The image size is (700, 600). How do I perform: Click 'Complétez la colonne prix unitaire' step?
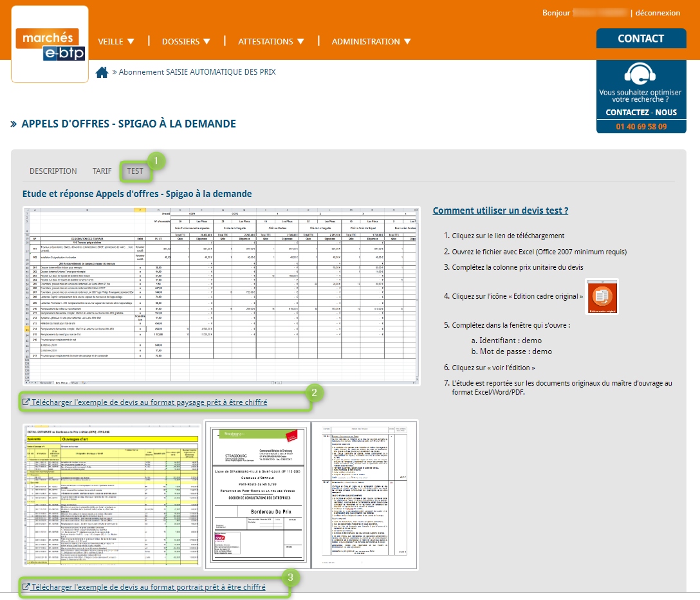[x=517, y=267]
